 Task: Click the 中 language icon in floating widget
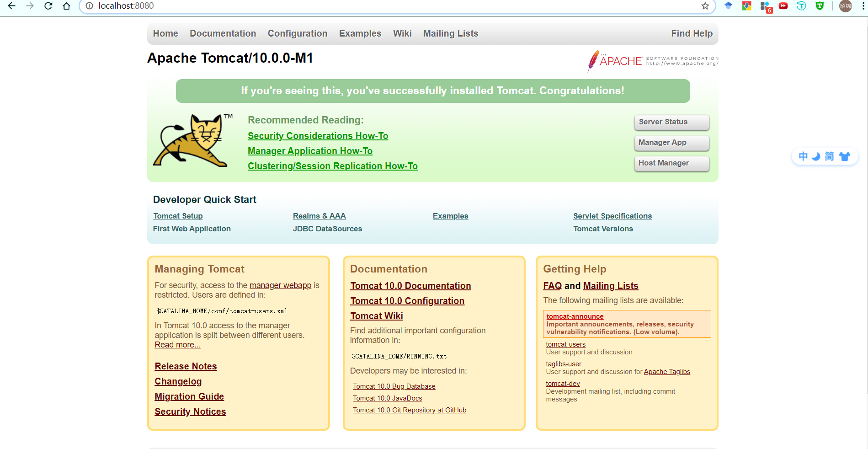(803, 156)
